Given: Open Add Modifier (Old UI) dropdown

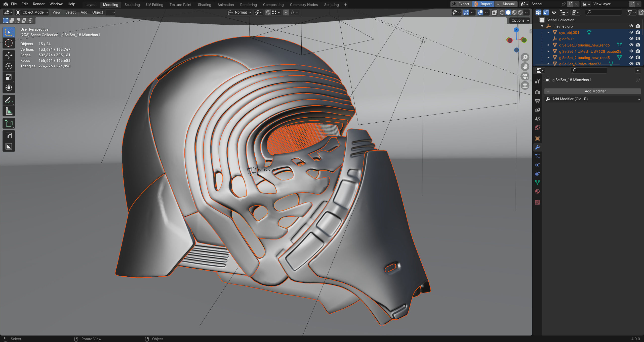Looking at the screenshot, I should [592, 99].
